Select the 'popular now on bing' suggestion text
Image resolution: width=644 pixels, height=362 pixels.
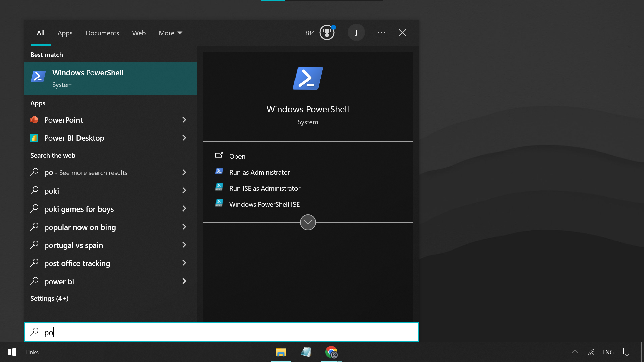pyautogui.click(x=80, y=227)
